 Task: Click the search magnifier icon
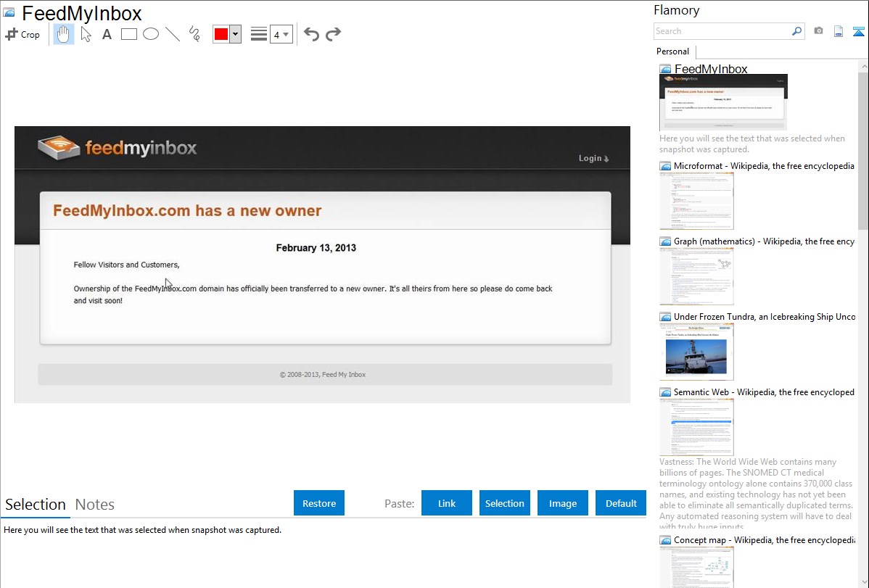796,31
